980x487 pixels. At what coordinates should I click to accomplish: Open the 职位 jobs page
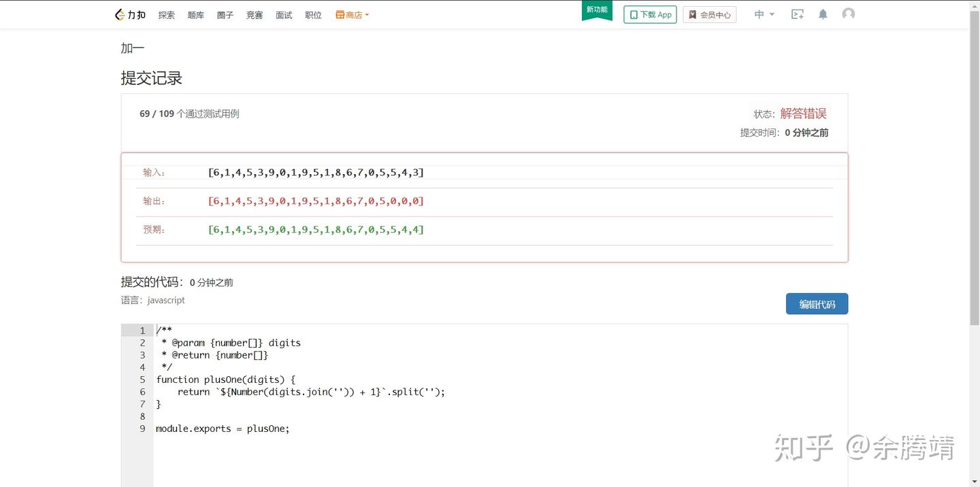point(313,15)
